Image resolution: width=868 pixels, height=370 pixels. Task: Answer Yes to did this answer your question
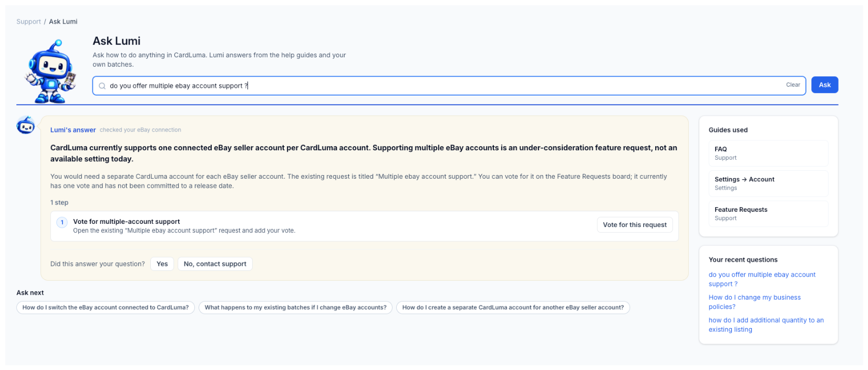pos(162,264)
